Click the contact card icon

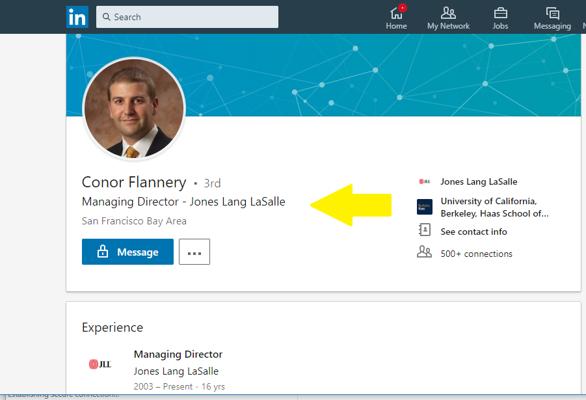point(425,230)
